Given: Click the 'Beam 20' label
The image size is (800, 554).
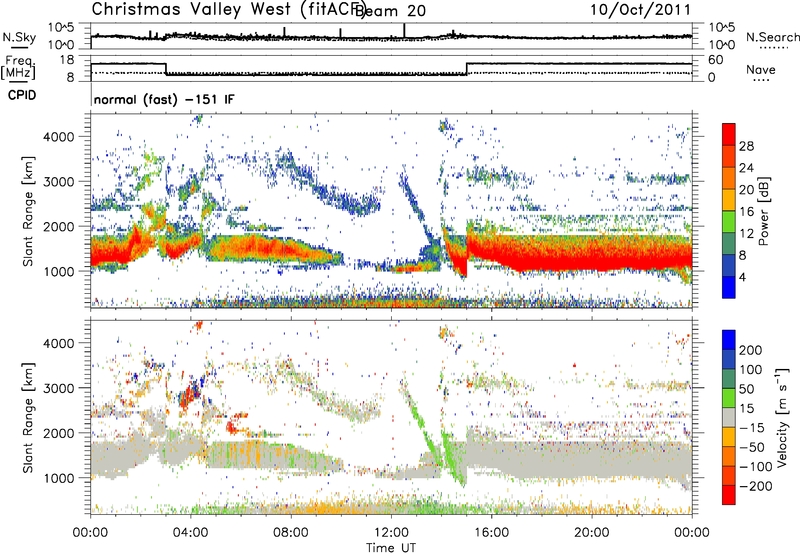Looking at the screenshot, I should (390, 11).
